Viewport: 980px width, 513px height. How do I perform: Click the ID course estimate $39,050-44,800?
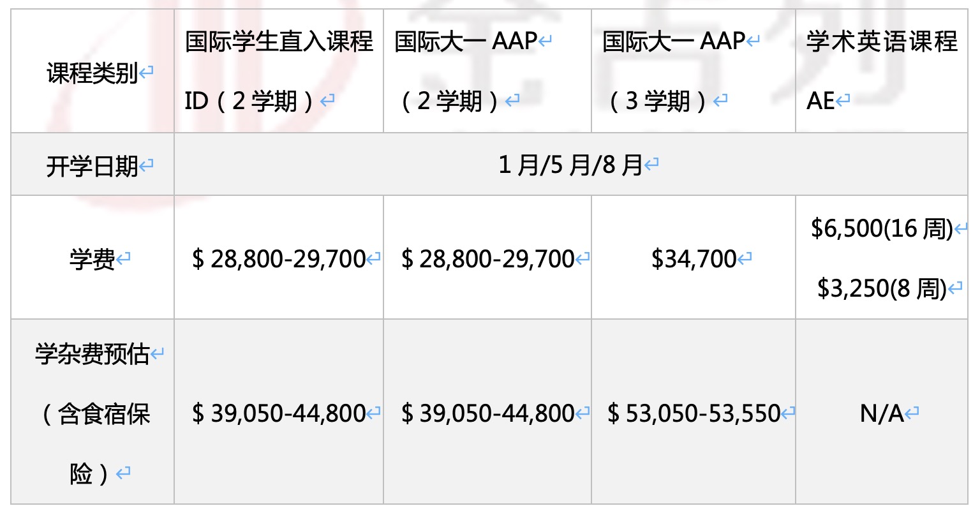(x=279, y=413)
